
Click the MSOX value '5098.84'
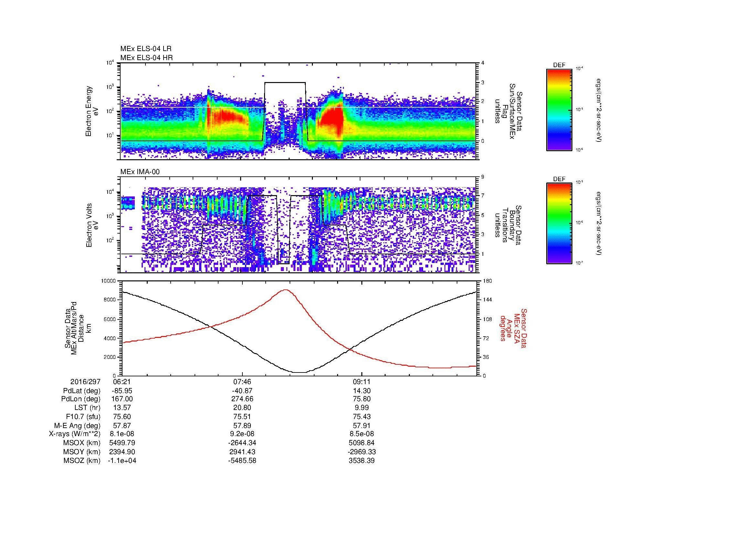(362, 443)
